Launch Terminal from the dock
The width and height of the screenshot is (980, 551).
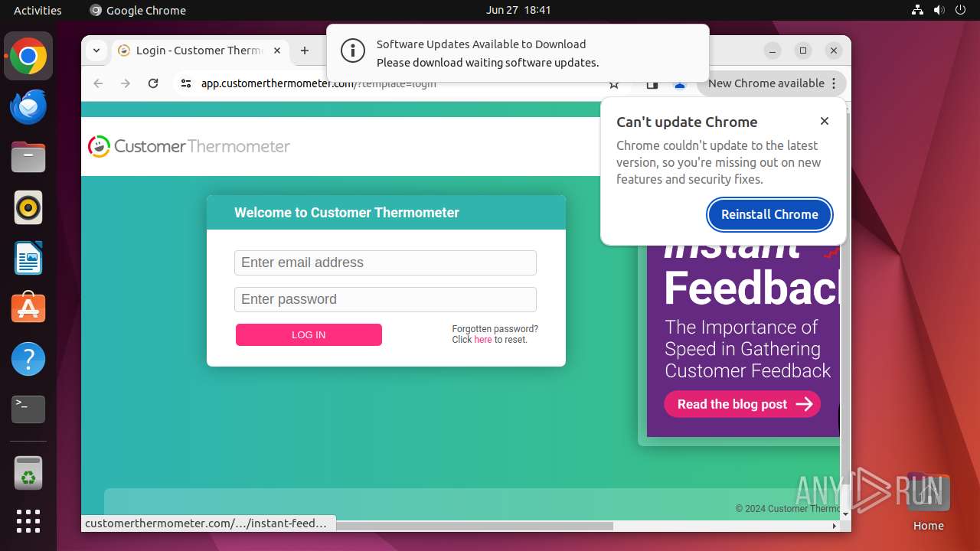pos(28,409)
